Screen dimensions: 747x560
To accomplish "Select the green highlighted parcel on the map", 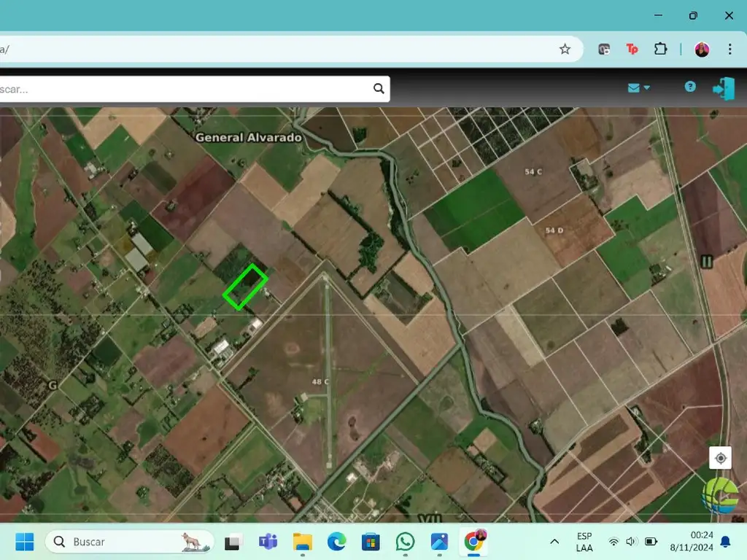I will click(245, 287).
